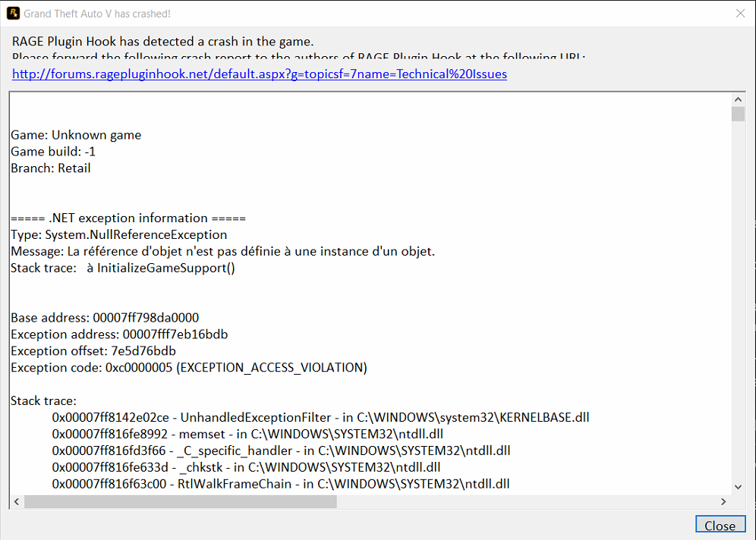Screen dimensions: 756x540
Task: Click the RtlWalkFrameChain stack trace line
Action: [281, 484]
